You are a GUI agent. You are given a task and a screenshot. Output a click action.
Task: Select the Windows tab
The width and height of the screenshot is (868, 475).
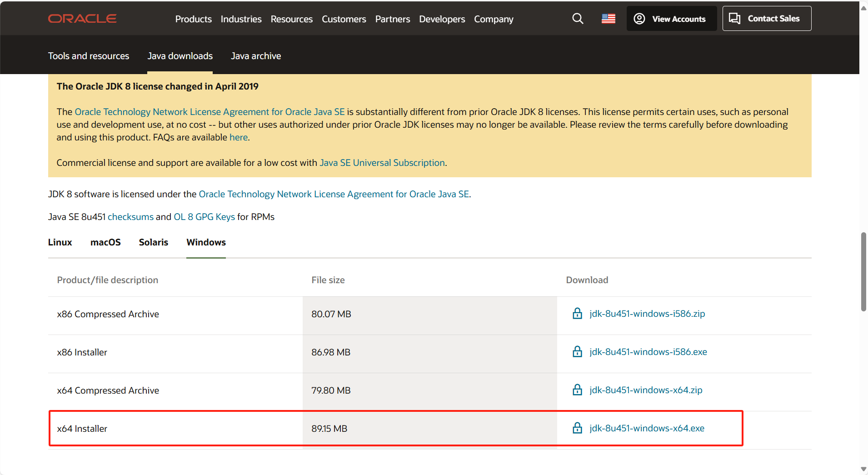pyautogui.click(x=206, y=242)
